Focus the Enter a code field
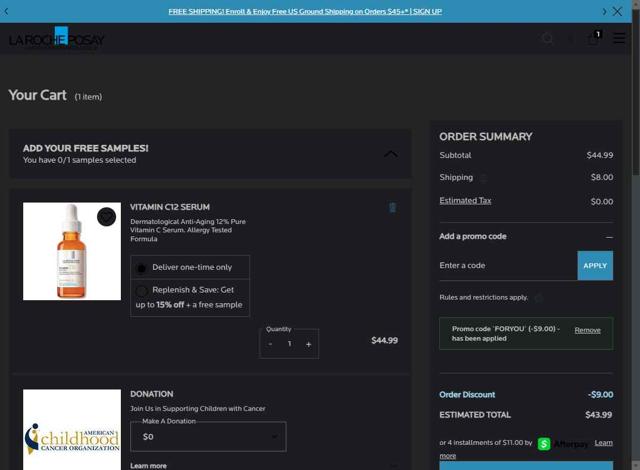This screenshot has height=470, width=640. (x=508, y=266)
